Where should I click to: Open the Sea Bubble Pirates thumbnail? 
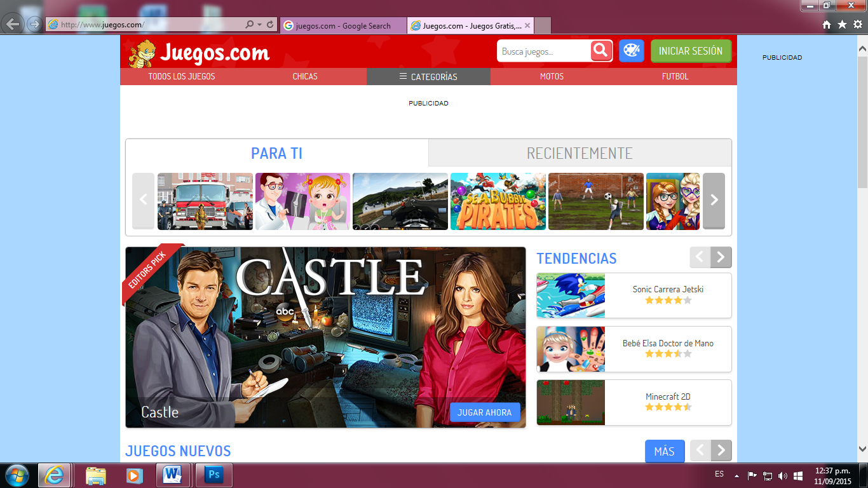tap(498, 201)
